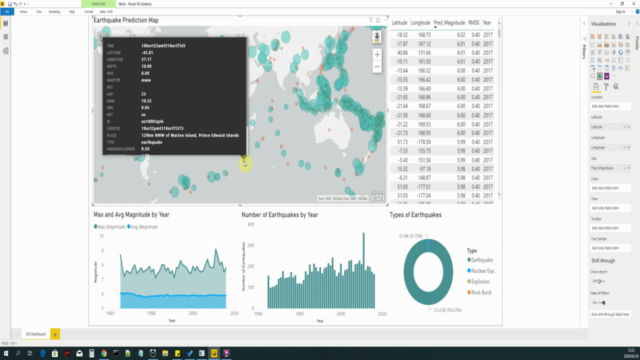Collapse the Visualizations pane
640x360 pixels.
click(x=629, y=24)
